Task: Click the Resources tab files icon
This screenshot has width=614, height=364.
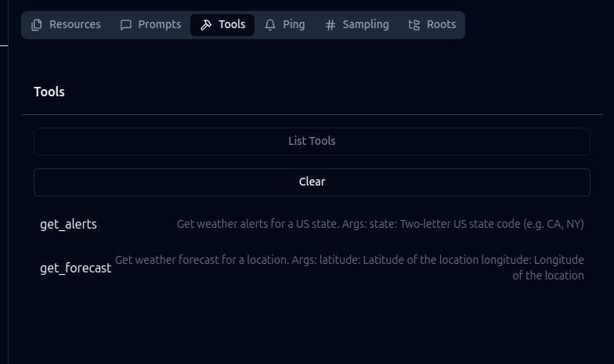Action: (x=37, y=25)
